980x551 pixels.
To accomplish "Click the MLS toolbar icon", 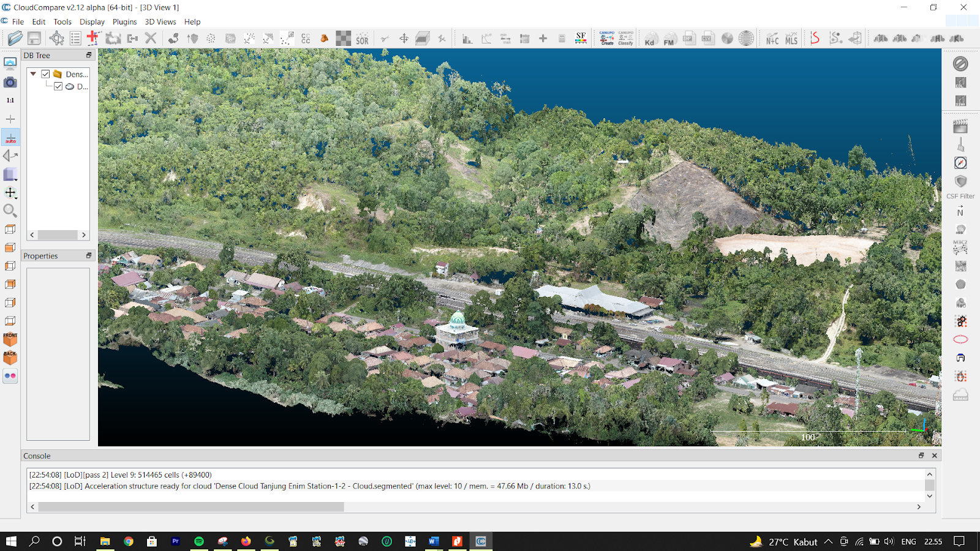I will coord(791,39).
